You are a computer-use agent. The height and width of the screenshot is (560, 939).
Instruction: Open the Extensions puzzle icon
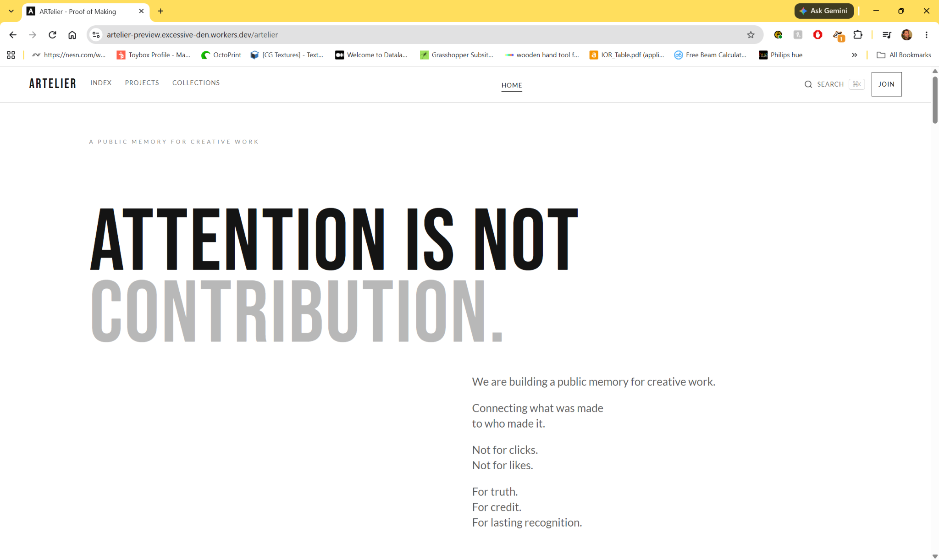click(x=857, y=35)
